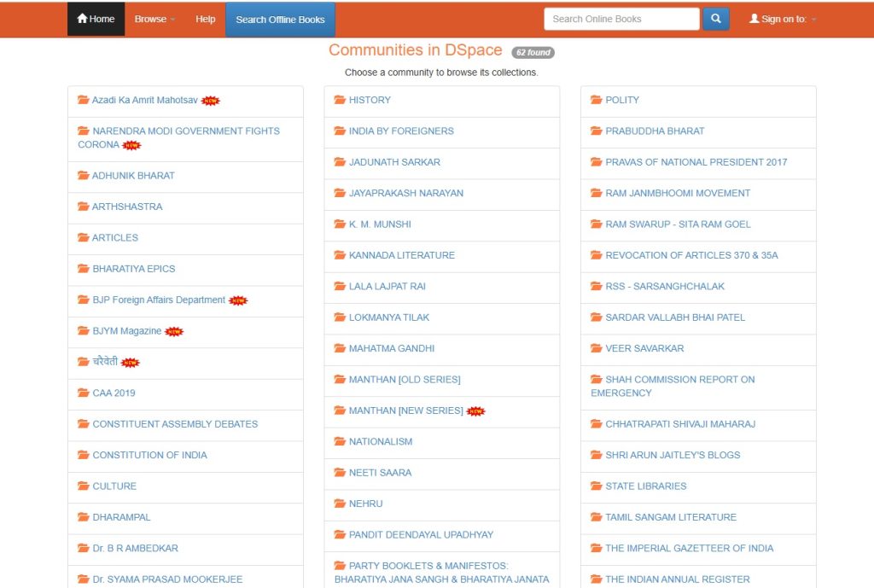Viewport: 874px width, 588px height.
Task: Open the Help menu item
Action: point(205,19)
